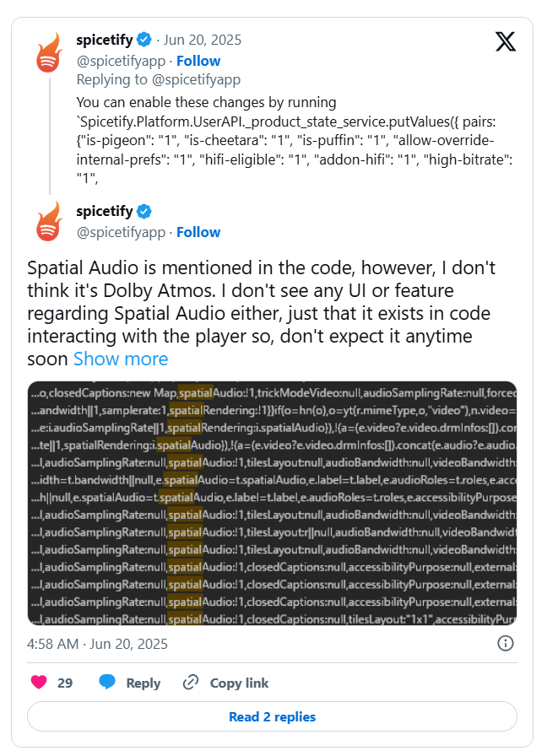Image resolution: width=547 pixels, height=756 pixels.
Task: Like the tweet with the heart icon
Action: click(39, 683)
